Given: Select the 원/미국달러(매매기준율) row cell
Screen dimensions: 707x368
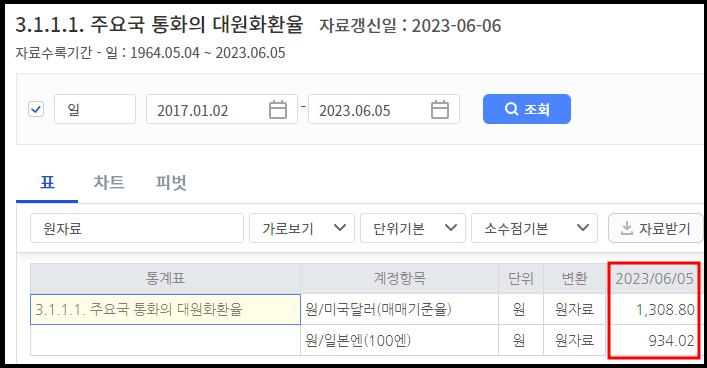Looking at the screenshot, I should pyautogui.click(x=399, y=309).
